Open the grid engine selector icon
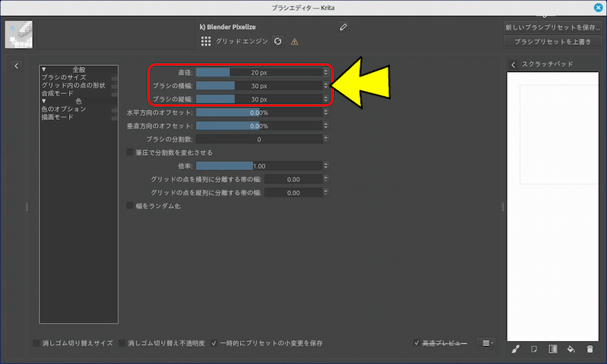The width and height of the screenshot is (607, 364). click(206, 41)
